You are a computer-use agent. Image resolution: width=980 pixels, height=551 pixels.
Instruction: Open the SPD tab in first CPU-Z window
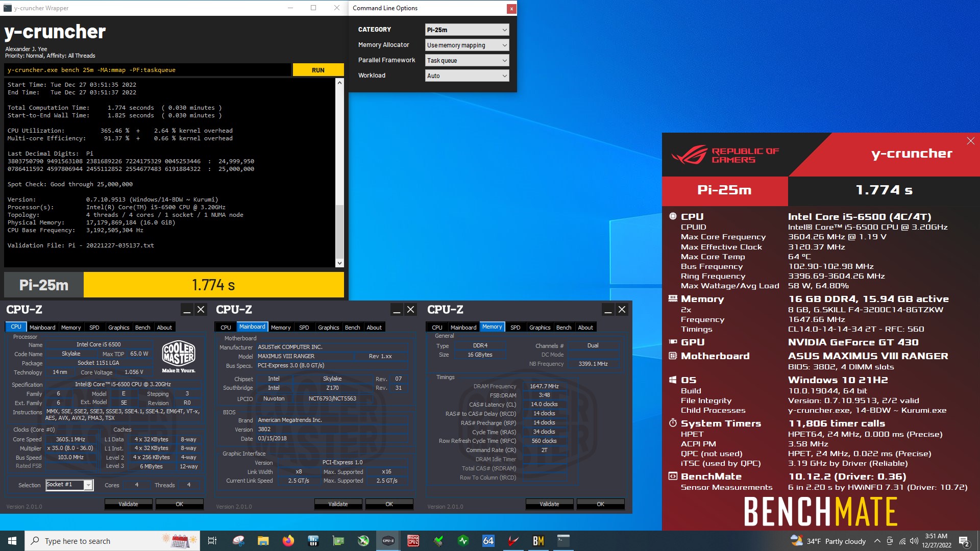94,328
